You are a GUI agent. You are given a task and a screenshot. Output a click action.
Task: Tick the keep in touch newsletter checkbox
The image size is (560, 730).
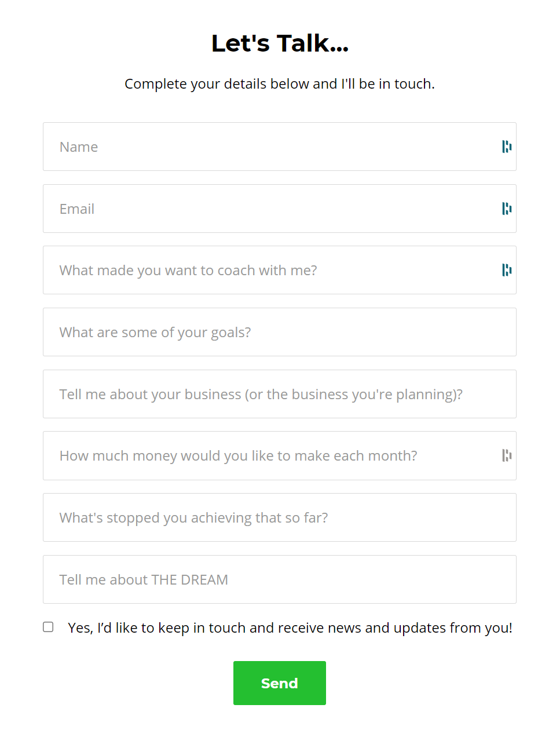point(48,627)
